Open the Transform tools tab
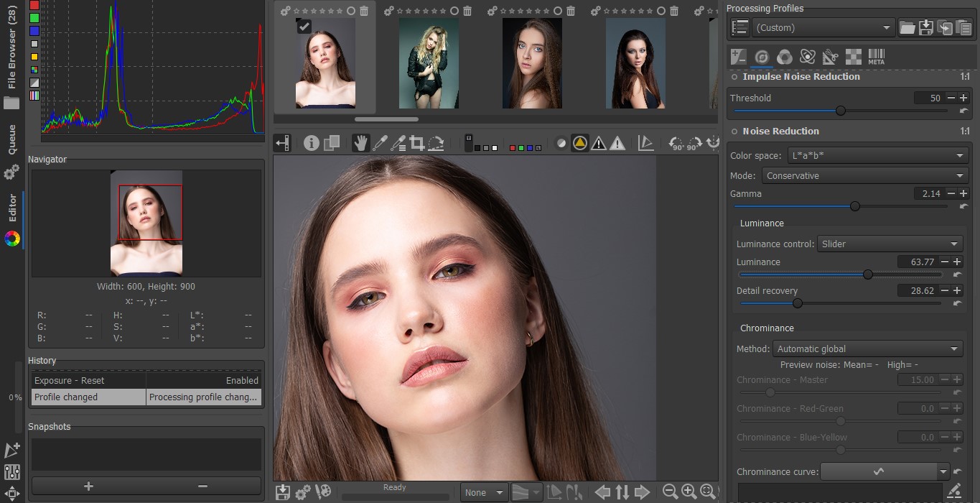 (831, 57)
